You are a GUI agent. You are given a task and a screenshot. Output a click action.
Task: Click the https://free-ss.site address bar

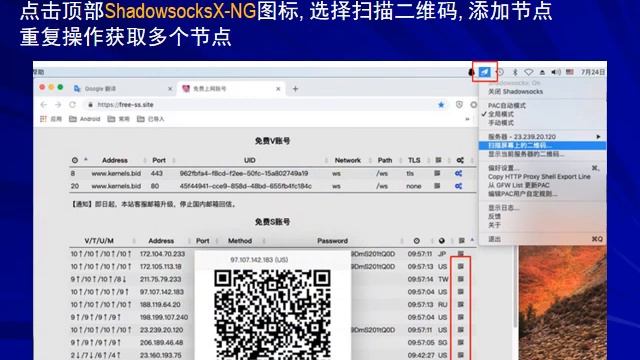(261, 105)
